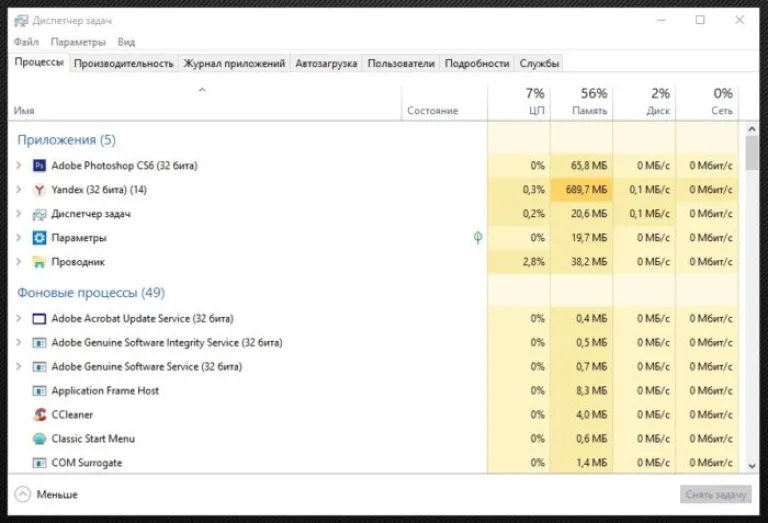
Task: Click the COM Surrogate icon
Action: coord(39,463)
